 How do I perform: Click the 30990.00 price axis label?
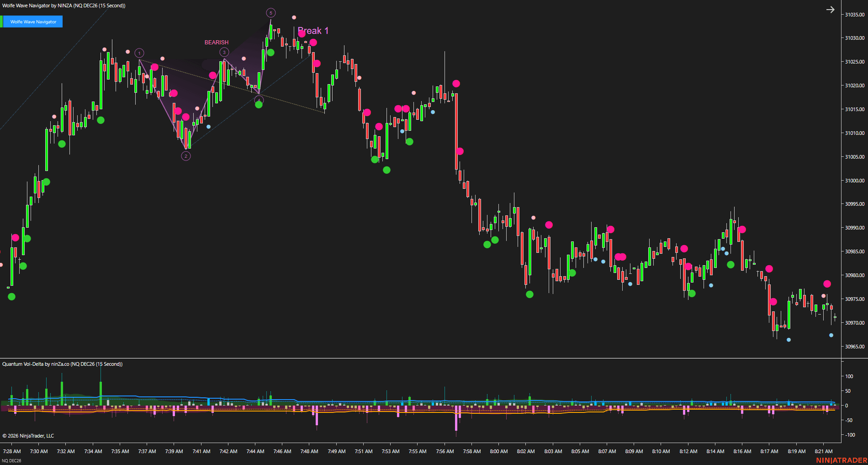pyautogui.click(x=854, y=228)
